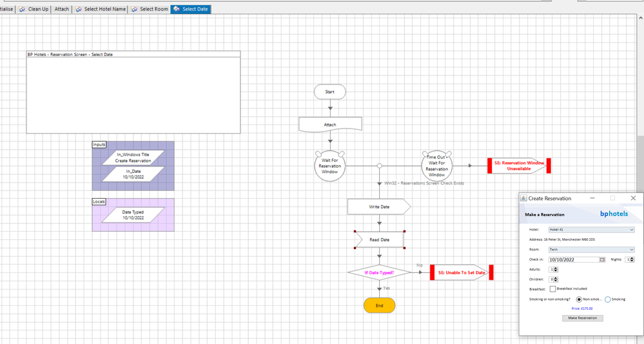The width and height of the screenshot is (644, 344).
Task: Click the Yes label below the decision
Action: point(387,288)
